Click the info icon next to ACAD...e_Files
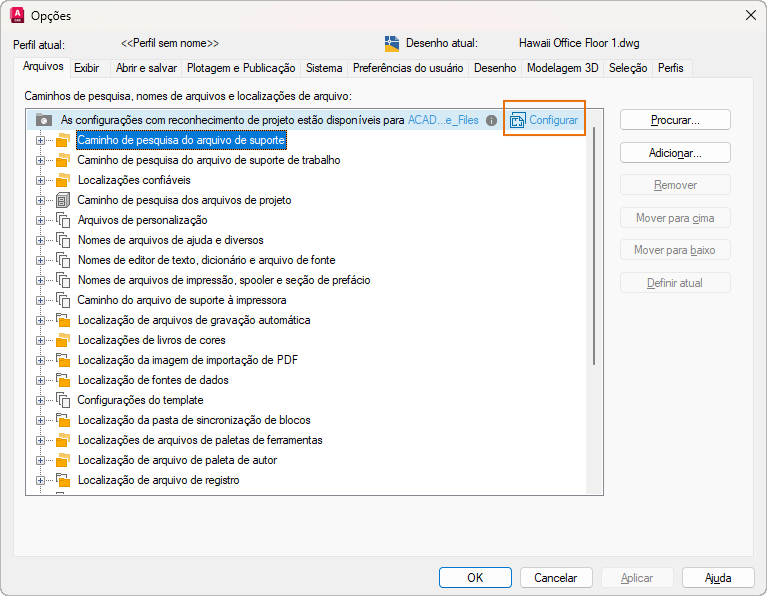 click(x=492, y=120)
